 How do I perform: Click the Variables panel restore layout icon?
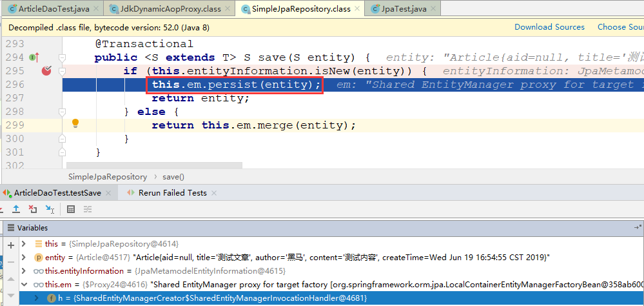pos(638,227)
